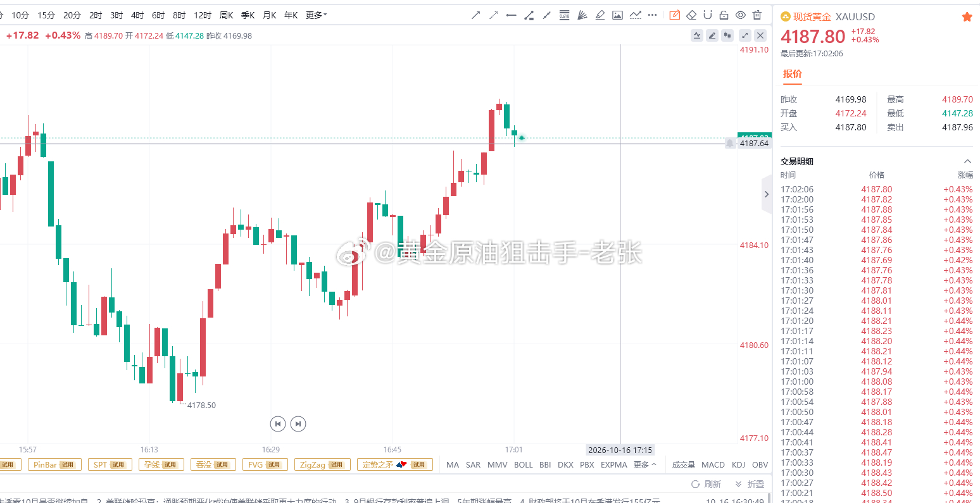Image resolution: width=980 pixels, height=503 pixels.
Task: Step to next bar in replay
Action: pos(298,424)
